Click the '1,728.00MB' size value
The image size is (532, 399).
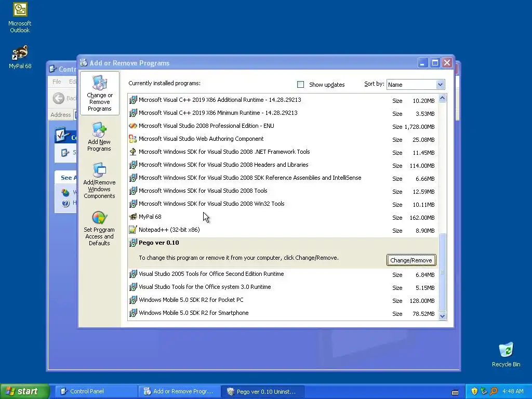(x=419, y=127)
